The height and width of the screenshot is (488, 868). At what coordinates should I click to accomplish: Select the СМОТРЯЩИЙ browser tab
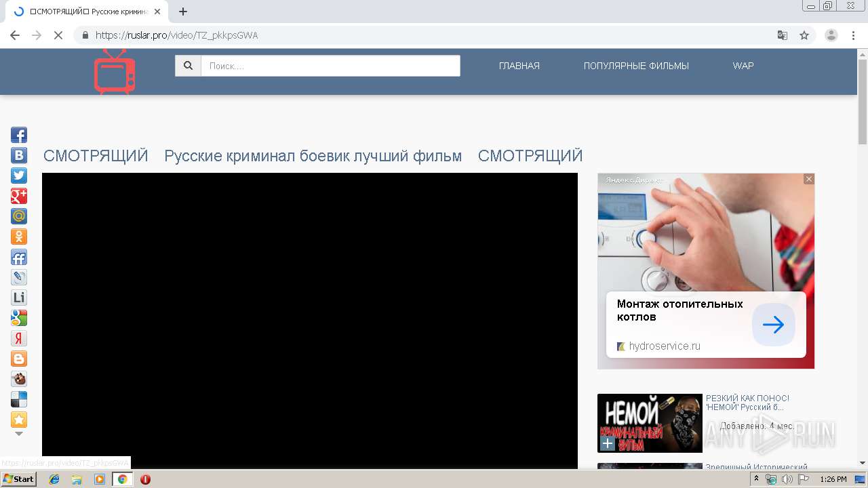87,12
